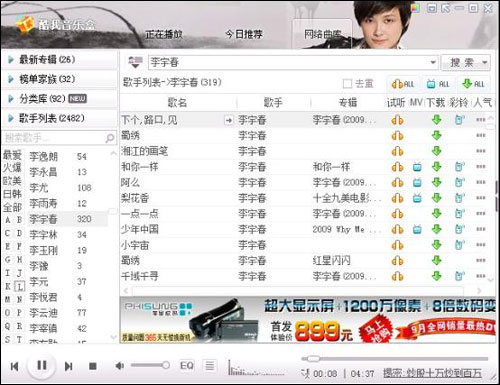Select the 火爆 artist filter
500x385 pixels.
12,168
